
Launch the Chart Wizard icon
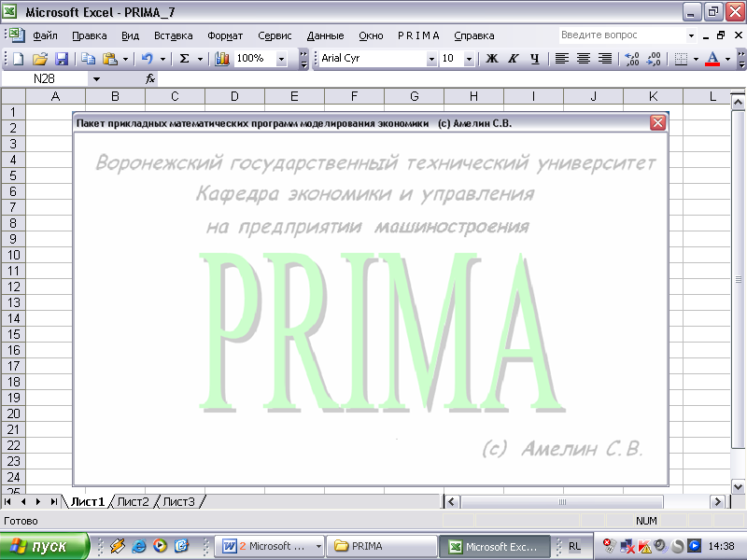coord(221,59)
